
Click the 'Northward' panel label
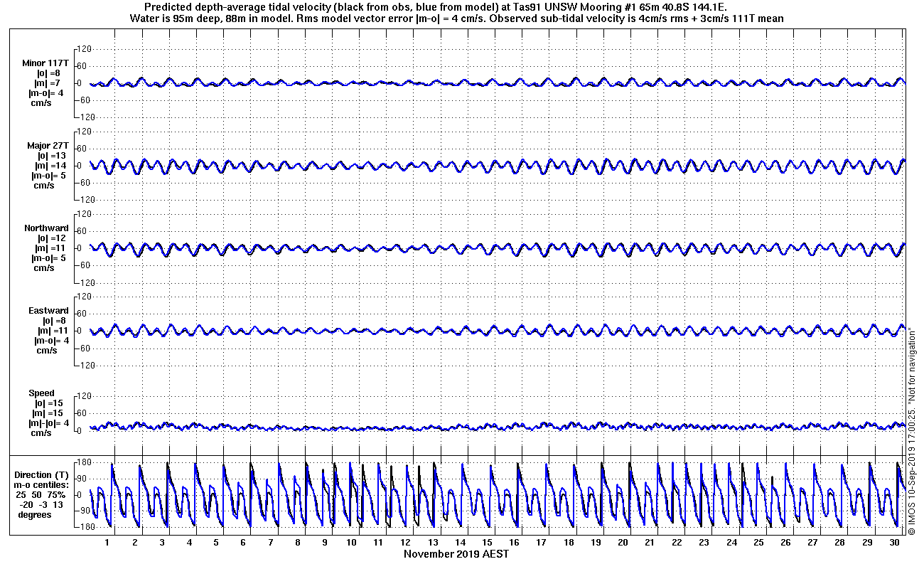[x=47, y=228]
